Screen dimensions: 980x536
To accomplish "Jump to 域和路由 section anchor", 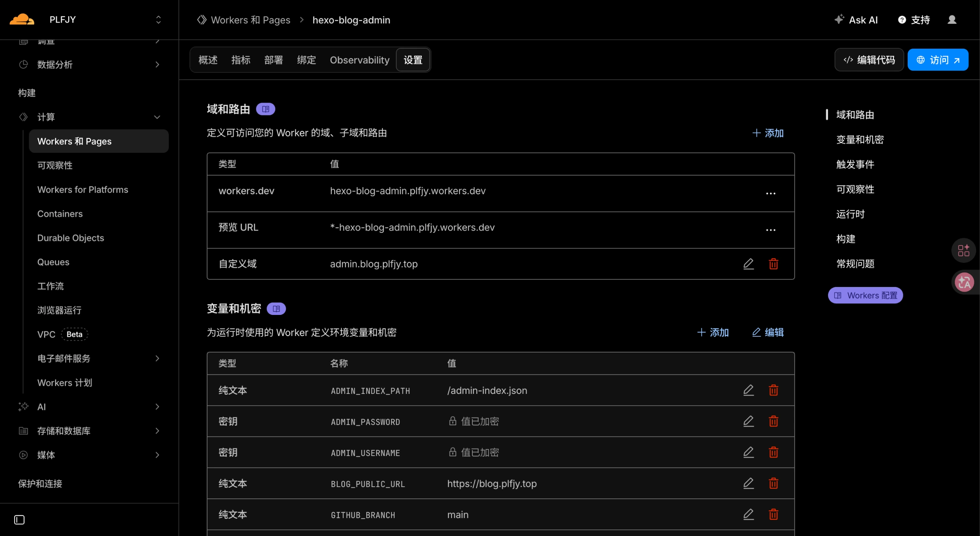I will [x=855, y=115].
